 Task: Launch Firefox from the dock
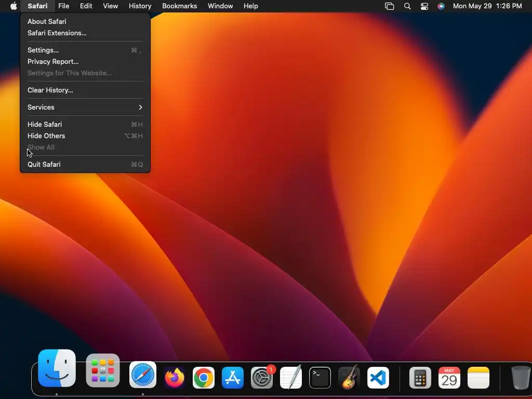pos(175,377)
